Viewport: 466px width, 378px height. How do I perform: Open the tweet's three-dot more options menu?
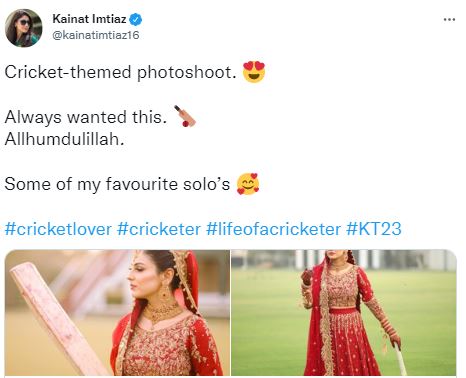449,20
